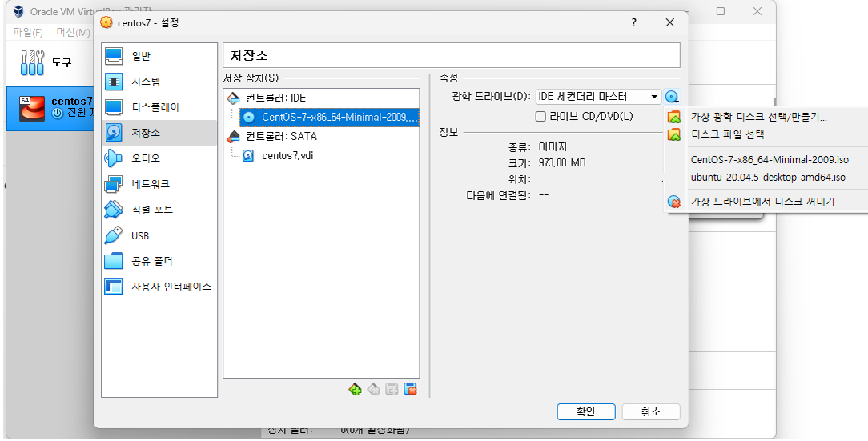The image size is (868, 441).
Task: Open the USB settings category
Action: [159, 236]
